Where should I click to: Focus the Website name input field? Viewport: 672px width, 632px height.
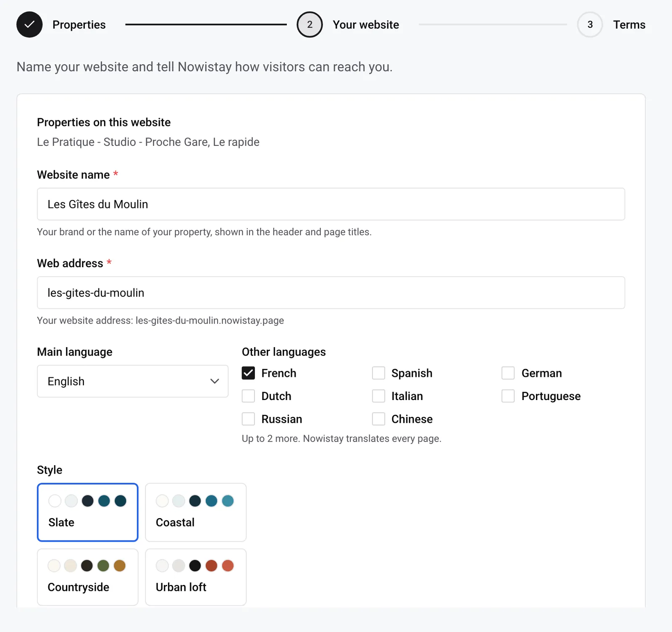pos(331,204)
